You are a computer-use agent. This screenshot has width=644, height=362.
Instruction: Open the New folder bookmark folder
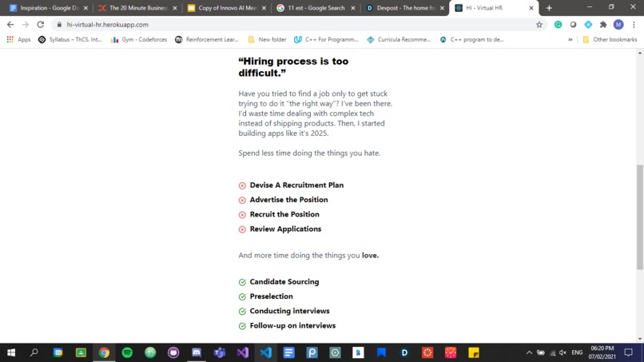point(267,39)
